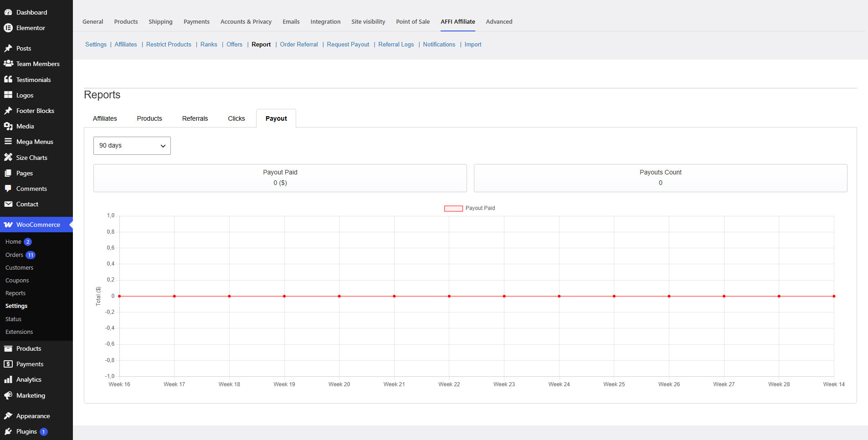Viewport: 868px width, 440px height.
Task: Click the Contact envelope icon
Action: click(x=8, y=204)
